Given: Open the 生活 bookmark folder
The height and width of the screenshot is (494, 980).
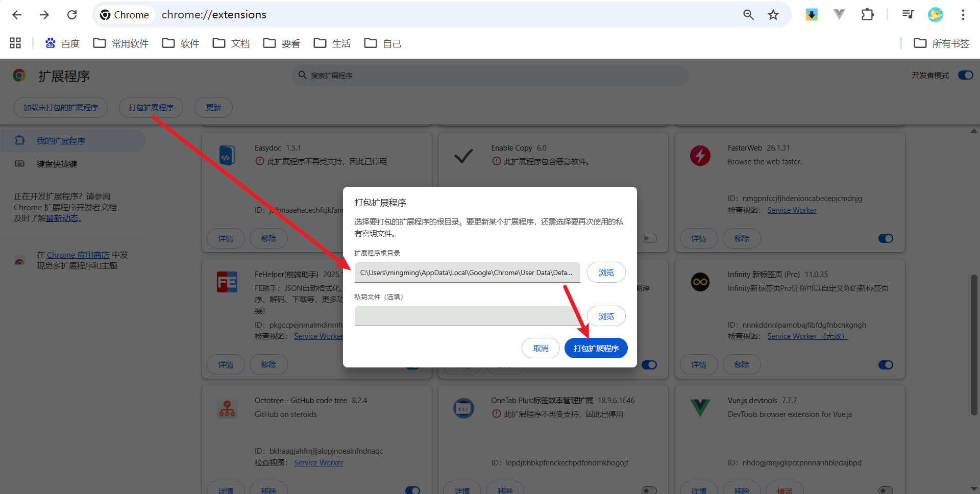Looking at the screenshot, I should coord(332,43).
